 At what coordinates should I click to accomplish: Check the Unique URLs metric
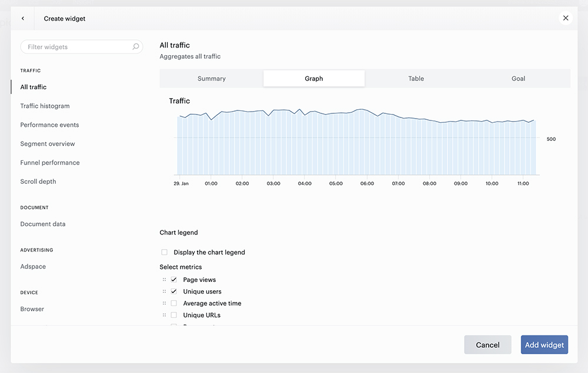pyautogui.click(x=173, y=315)
